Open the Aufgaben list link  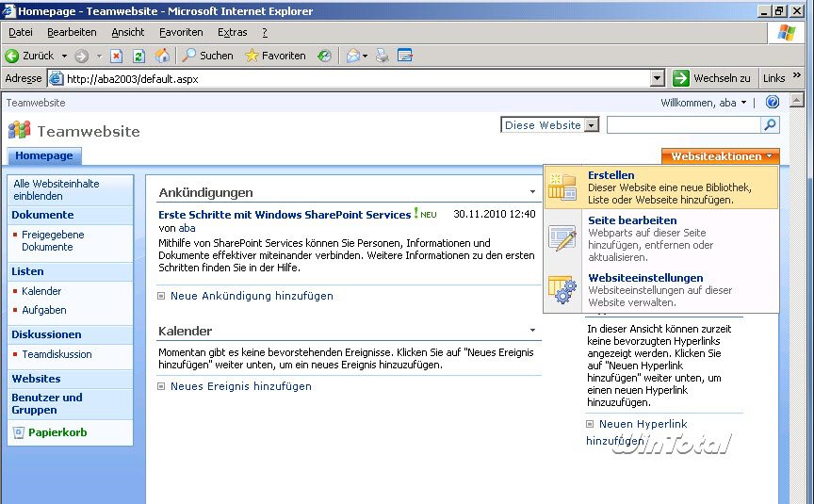click(44, 310)
